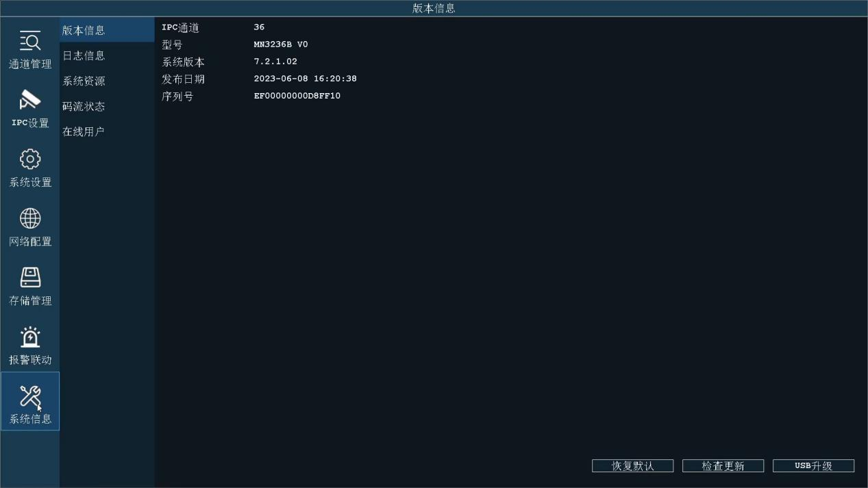Go to 在线用户 online users
This screenshot has width=868, height=488.
coord(84,131)
